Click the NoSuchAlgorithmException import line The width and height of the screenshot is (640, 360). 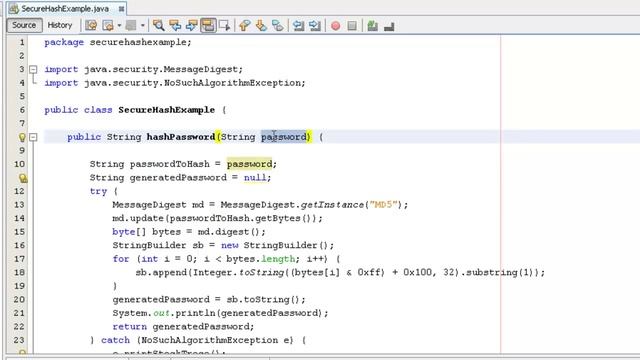[x=175, y=83]
